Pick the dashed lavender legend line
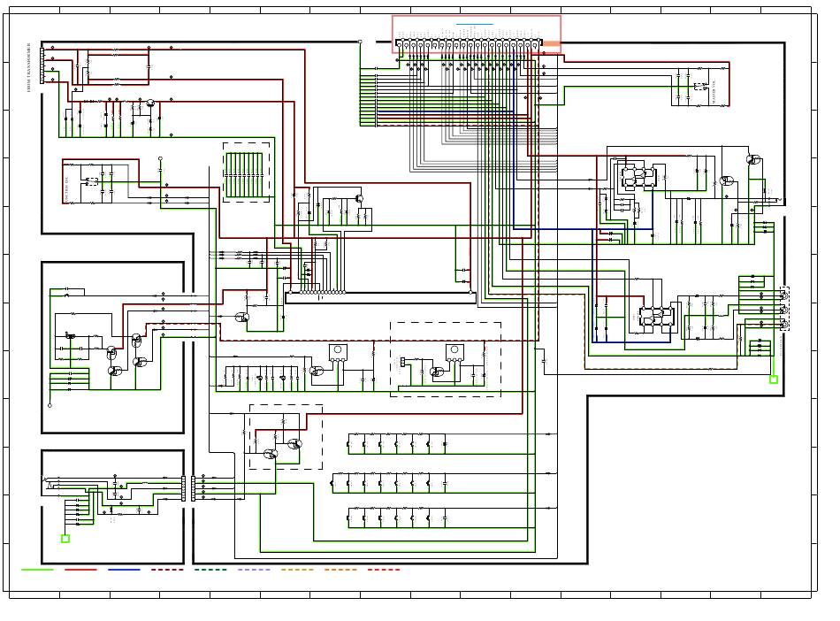The width and height of the screenshot is (840, 621). click(x=254, y=570)
